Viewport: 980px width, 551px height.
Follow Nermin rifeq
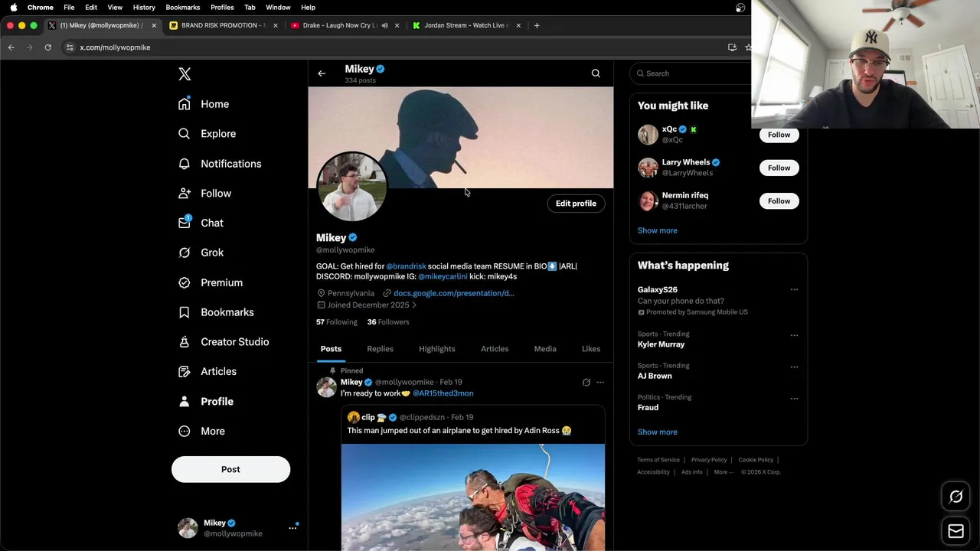coord(779,201)
